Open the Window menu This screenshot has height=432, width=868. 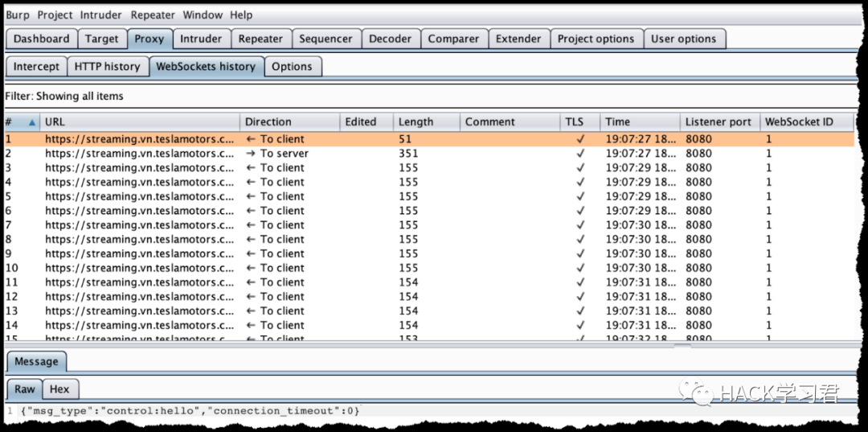(203, 15)
